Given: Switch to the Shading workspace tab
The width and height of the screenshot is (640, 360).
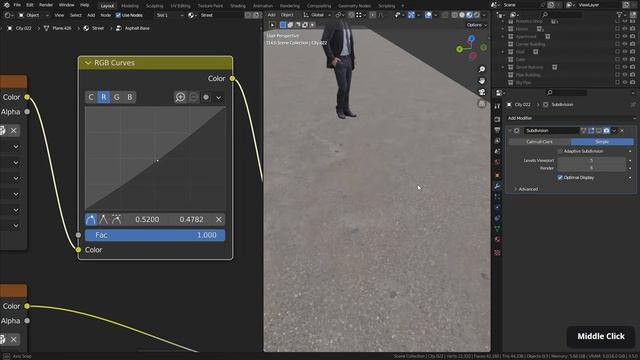Looking at the screenshot, I should point(238,6).
